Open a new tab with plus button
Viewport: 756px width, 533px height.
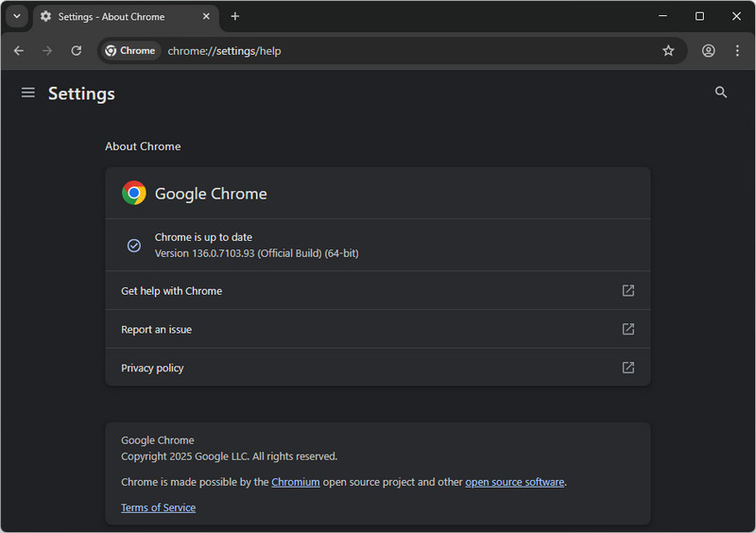pyautogui.click(x=234, y=16)
